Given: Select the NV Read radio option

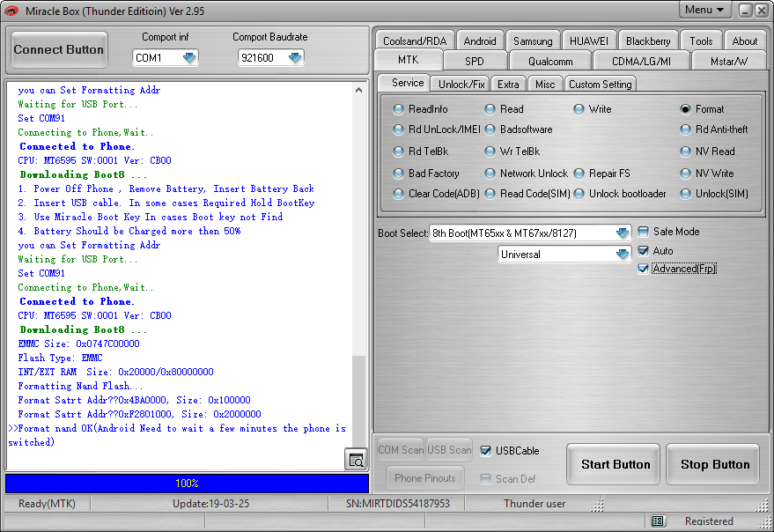Looking at the screenshot, I should (707, 151).
